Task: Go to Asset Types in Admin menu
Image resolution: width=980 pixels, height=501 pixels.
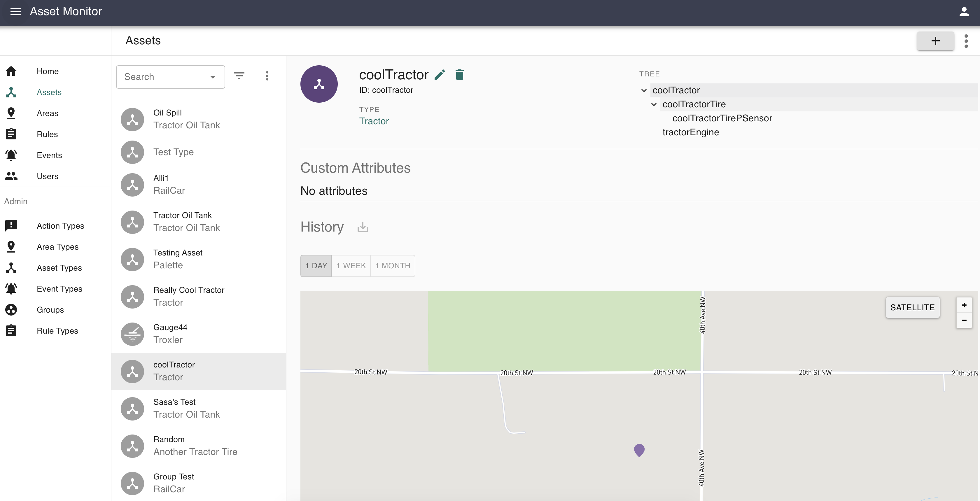Action: point(59,268)
